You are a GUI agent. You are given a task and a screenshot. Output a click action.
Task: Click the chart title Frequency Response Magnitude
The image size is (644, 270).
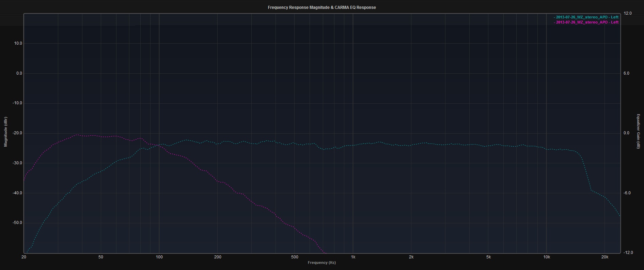coord(321,7)
